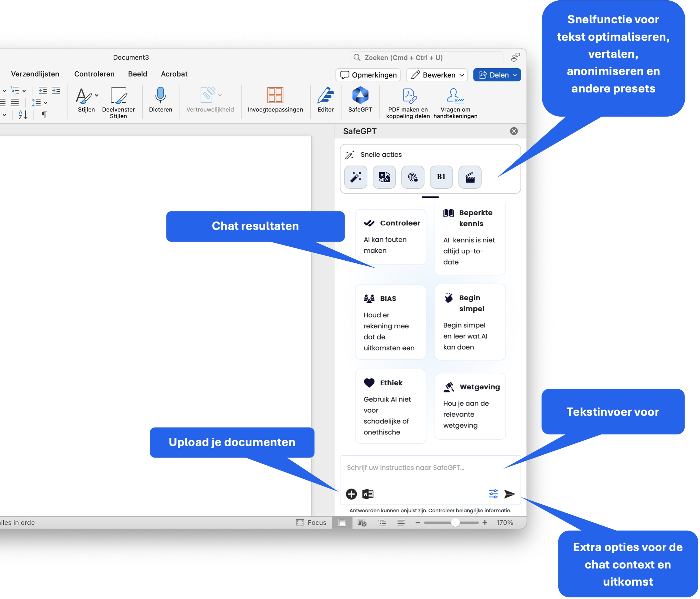
Task: Expand Vertrouwelijkheid dropdown arrow
Action: [x=220, y=95]
